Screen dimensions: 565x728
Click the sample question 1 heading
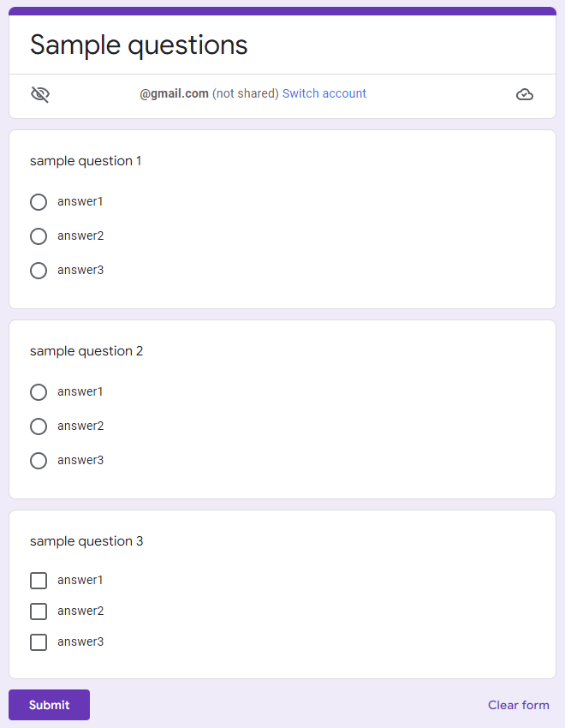tap(86, 161)
